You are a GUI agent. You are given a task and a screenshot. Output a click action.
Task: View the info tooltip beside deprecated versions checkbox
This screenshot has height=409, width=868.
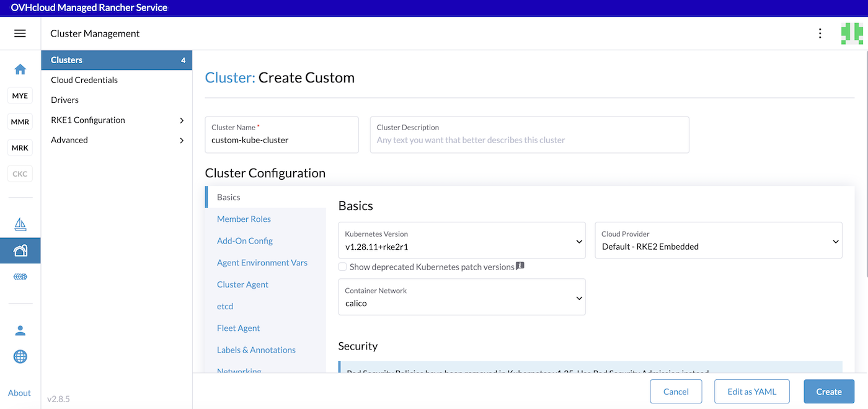[x=520, y=265]
